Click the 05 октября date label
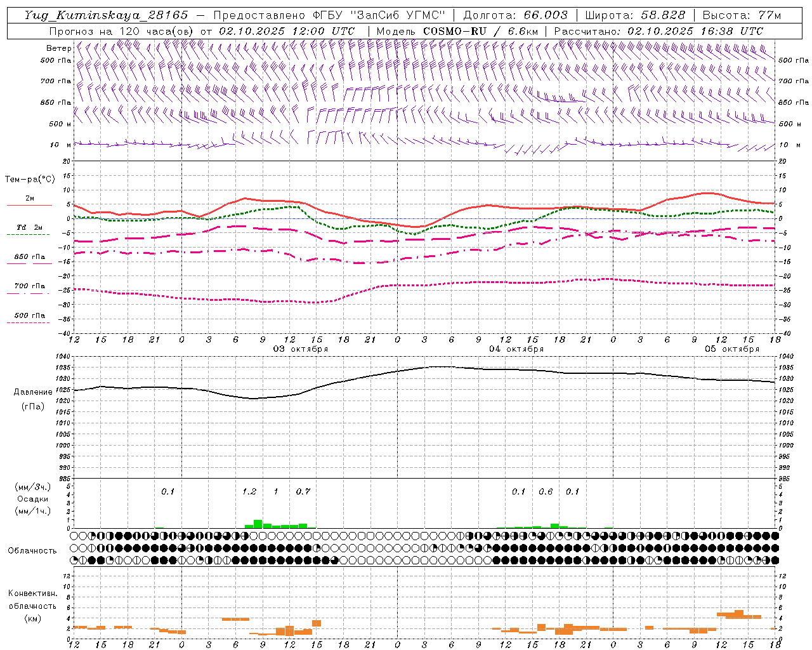Viewport: 812px width, 650px height. (x=732, y=349)
